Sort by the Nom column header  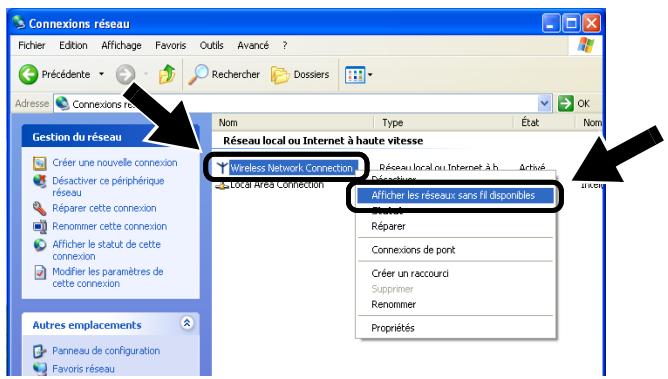[x=293, y=123]
